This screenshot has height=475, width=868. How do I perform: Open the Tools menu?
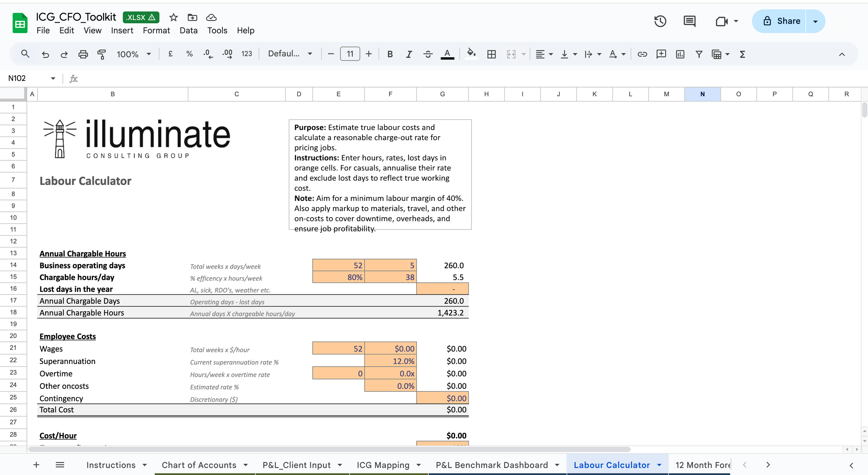pyautogui.click(x=217, y=31)
